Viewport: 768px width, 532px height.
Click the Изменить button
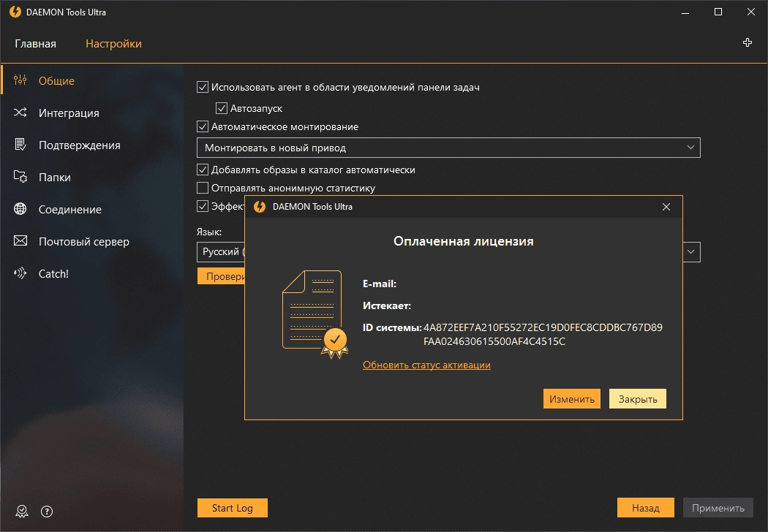tap(571, 399)
